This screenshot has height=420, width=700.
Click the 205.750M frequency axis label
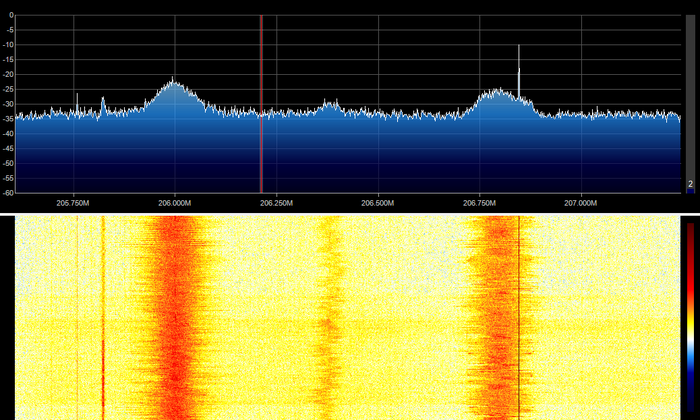tap(73, 203)
